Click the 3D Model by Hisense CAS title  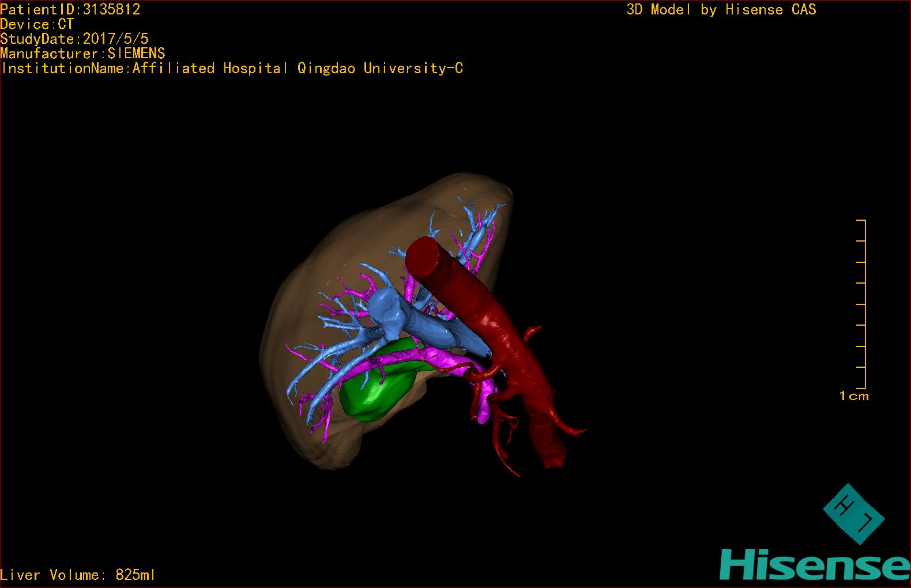coord(721,9)
